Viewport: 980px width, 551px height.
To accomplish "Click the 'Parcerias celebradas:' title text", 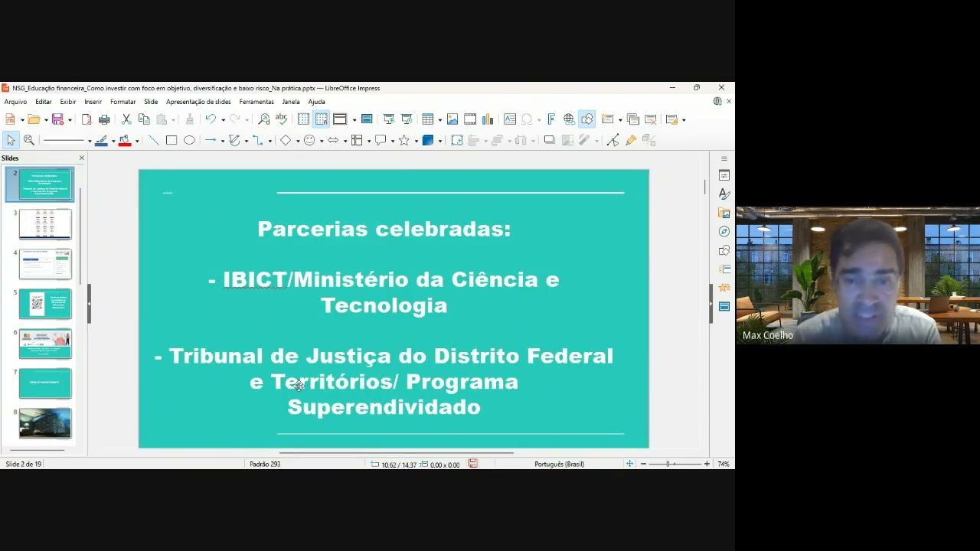I will (384, 229).
